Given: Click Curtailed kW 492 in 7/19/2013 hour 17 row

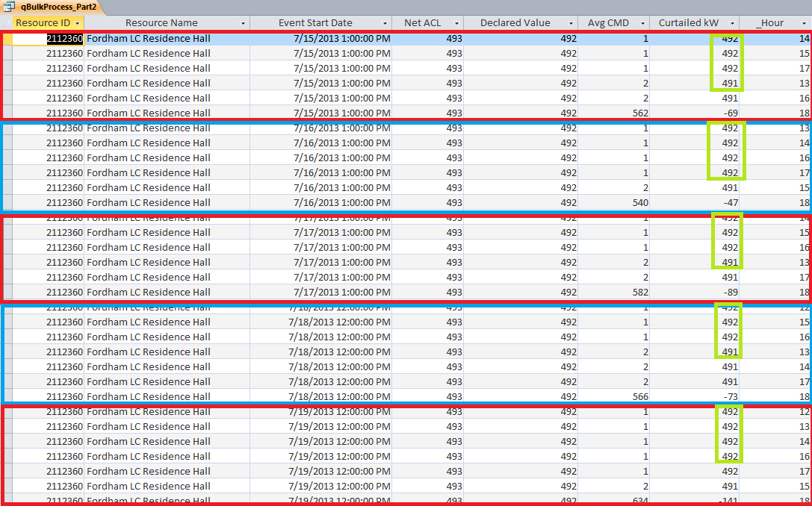Looking at the screenshot, I should click(x=695, y=472).
